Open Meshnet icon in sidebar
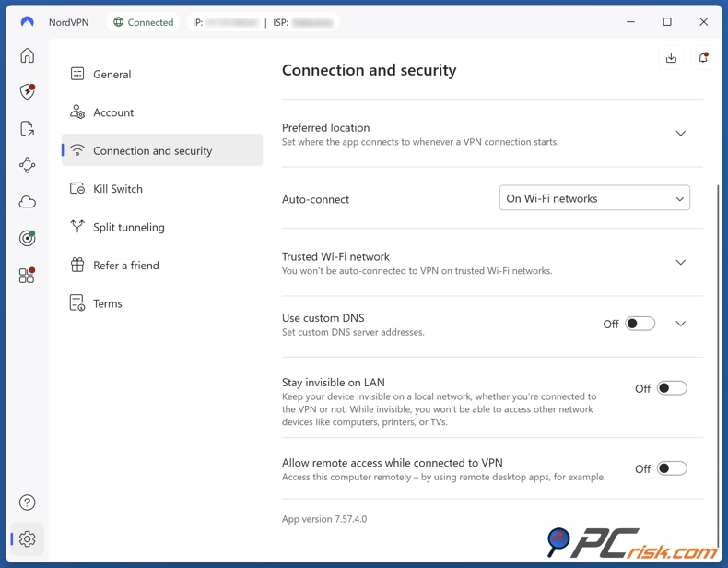Screen dimensions: 728x568 point(28,165)
